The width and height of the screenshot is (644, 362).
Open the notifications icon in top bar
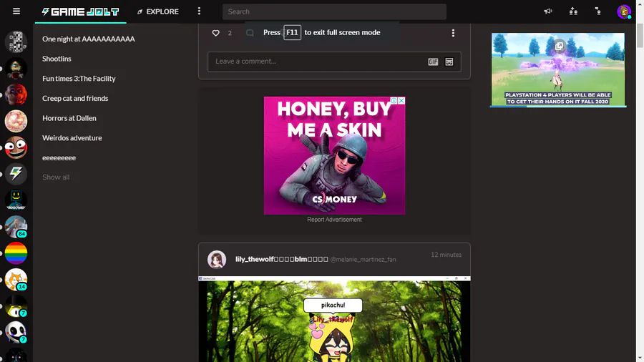click(x=598, y=11)
